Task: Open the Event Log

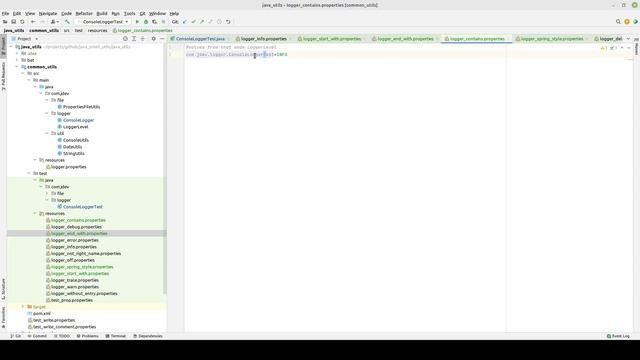Action: point(618,336)
